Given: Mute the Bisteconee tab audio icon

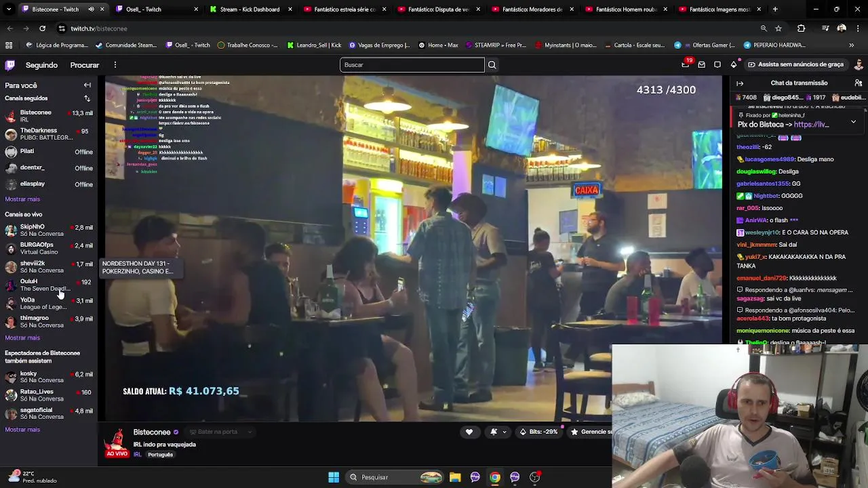Looking at the screenshot, I should (x=91, y=9).
